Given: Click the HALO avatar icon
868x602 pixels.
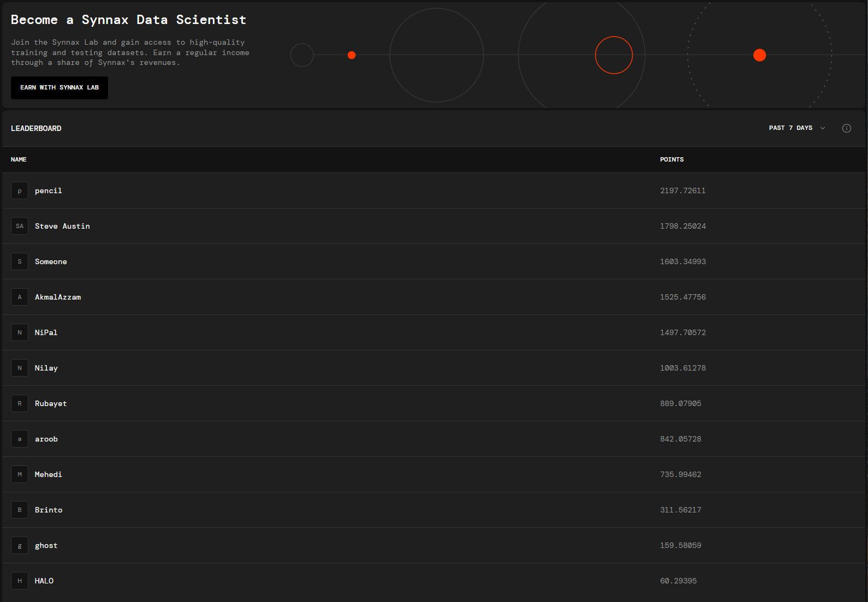Looking at the screenshot, I should coord(20,581).
